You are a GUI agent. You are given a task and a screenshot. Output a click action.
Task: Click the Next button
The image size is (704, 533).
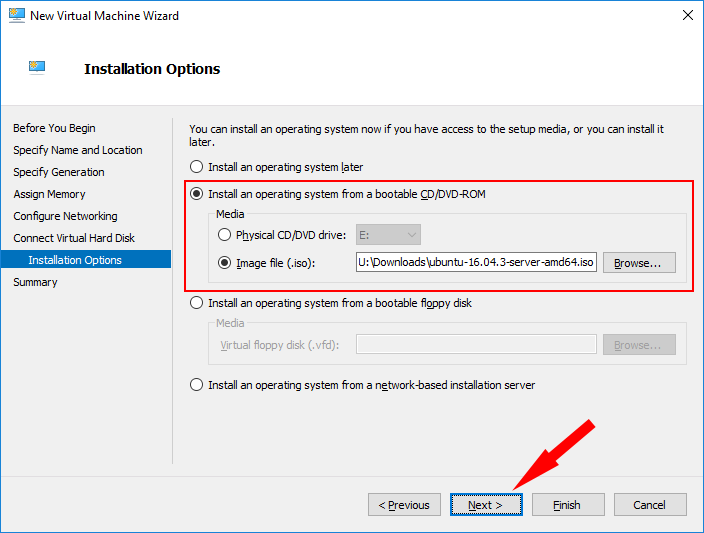click(x=486, y=505)
